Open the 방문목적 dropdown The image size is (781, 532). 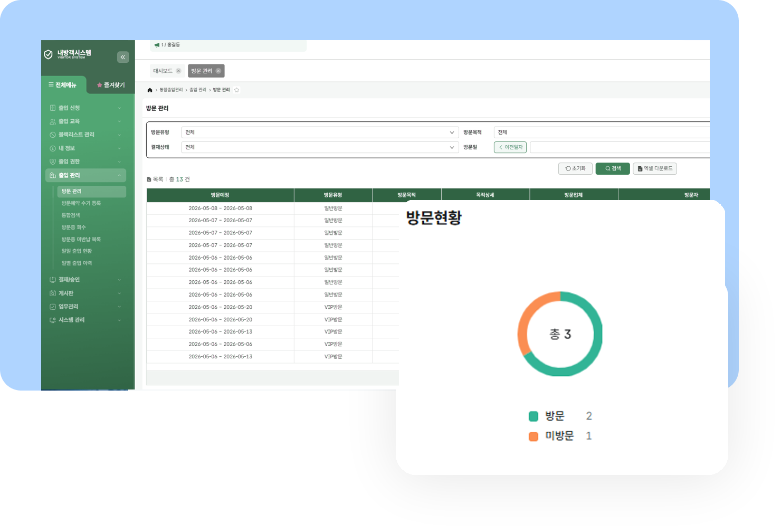coord(602,132)
